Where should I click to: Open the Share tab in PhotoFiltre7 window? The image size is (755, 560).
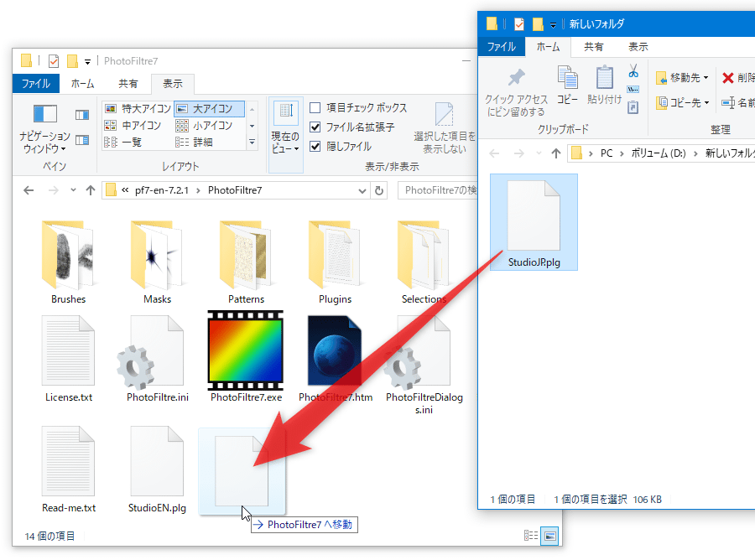tap(128, 84)
